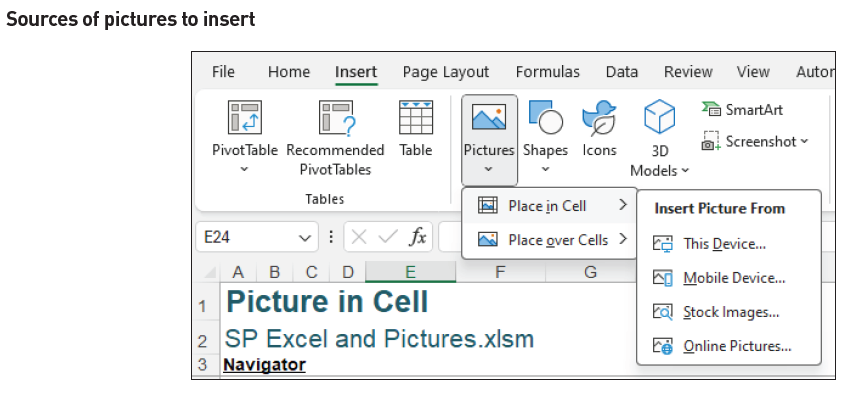The width and height of the screenshot is (846, 409).
Task: Click the Place in Cell icon
Action: 488,206
